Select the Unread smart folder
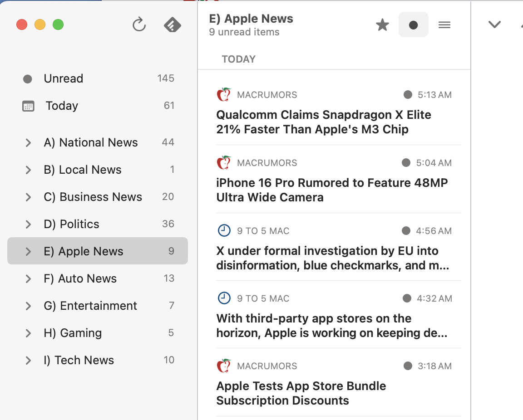The width and height of the screenshot is (523, 420). (x=98, y=78)
